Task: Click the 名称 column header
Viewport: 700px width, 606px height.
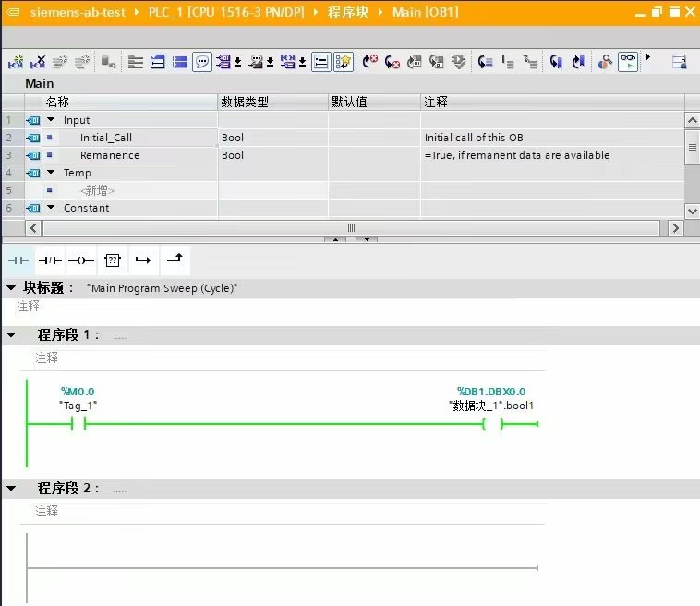Action: pos(57,102)
